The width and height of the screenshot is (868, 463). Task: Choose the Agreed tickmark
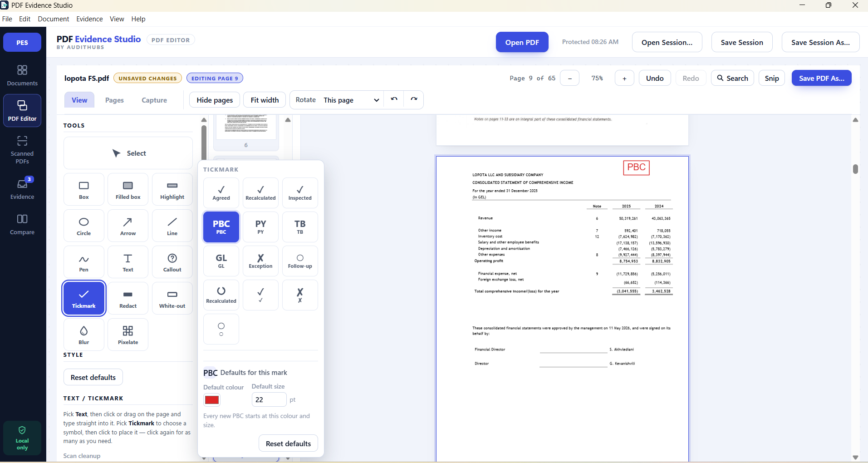click(x=221, y=193)
